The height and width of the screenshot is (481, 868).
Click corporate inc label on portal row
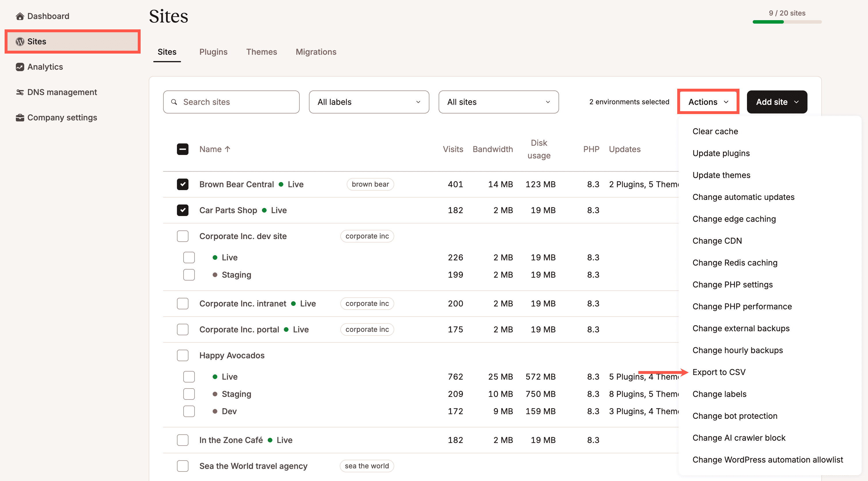(x=367, y=329)
